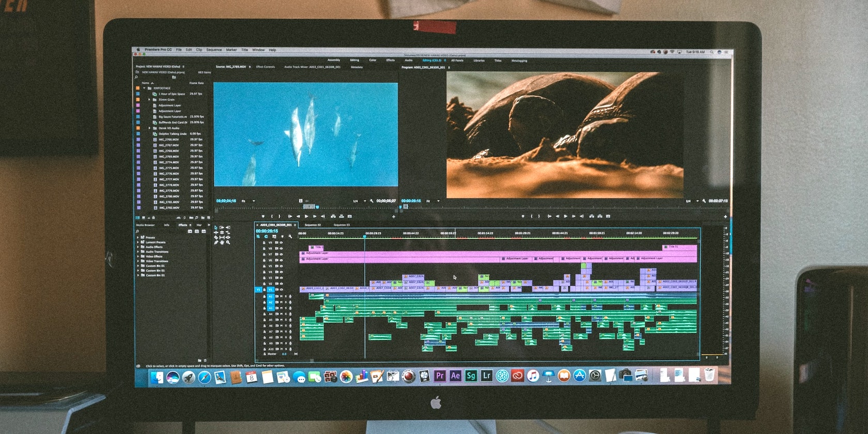
Task: Switch to the Color workspace
Action: pyautogui.click(x=373, y=60)
